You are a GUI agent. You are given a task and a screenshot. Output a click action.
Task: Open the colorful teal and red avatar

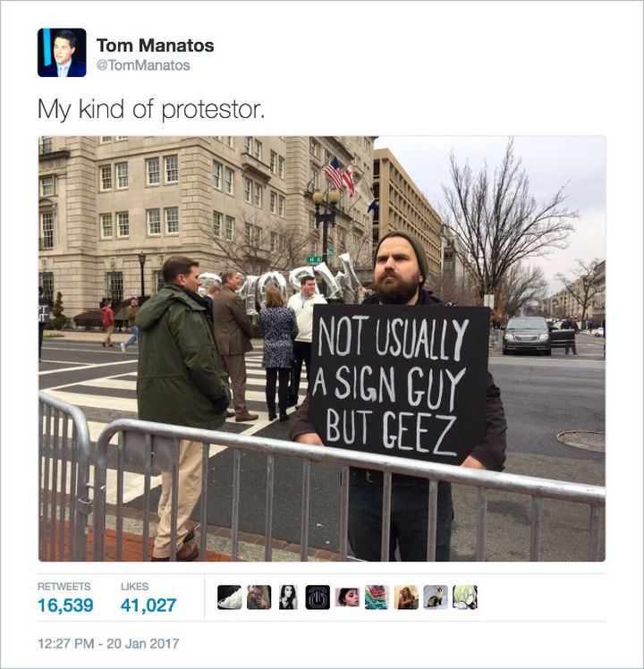tap(377, 597)
